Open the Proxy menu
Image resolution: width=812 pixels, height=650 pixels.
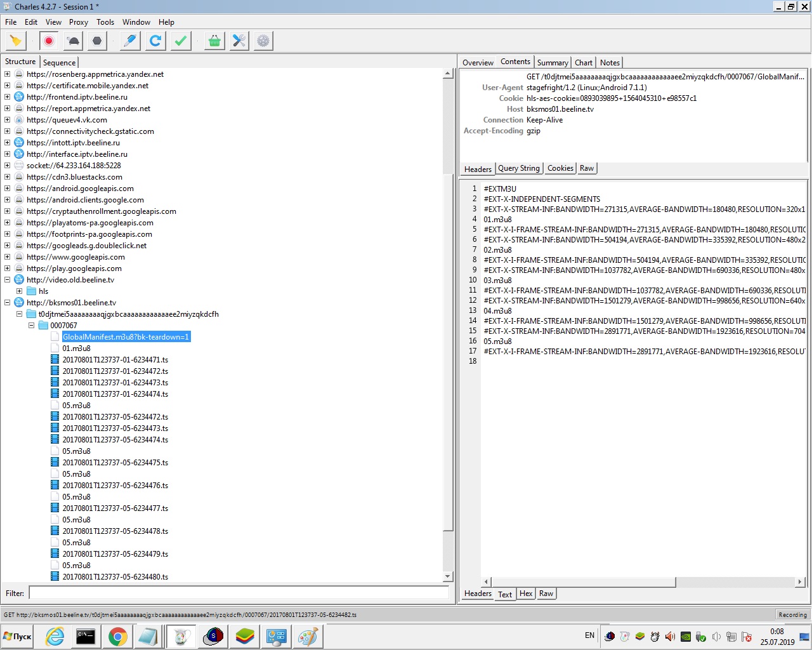(79, 22)
